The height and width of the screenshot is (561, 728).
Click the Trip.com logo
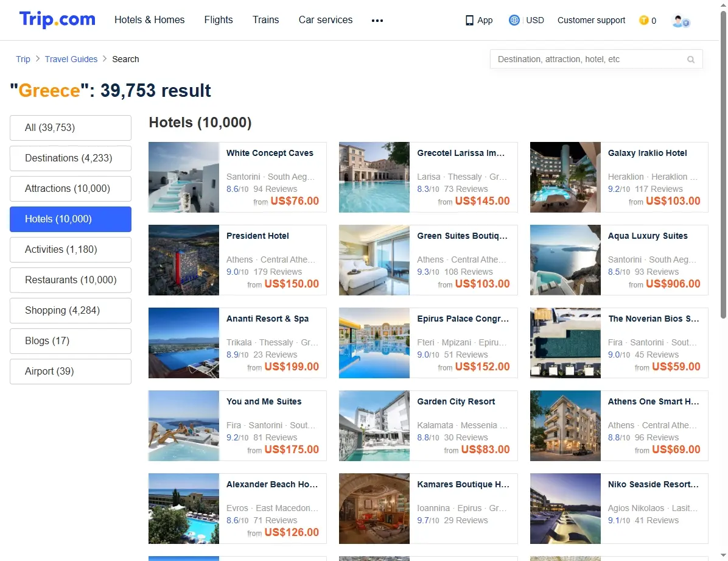click(x=57, y=19)
